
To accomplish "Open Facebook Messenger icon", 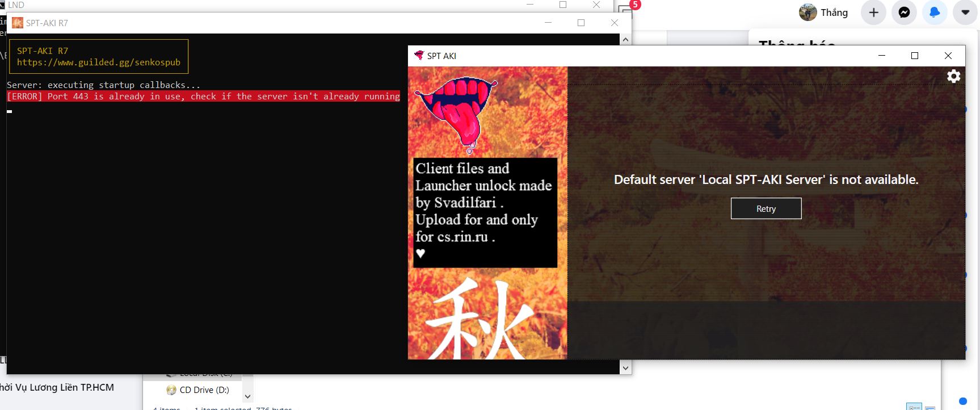I will [904, 12].
